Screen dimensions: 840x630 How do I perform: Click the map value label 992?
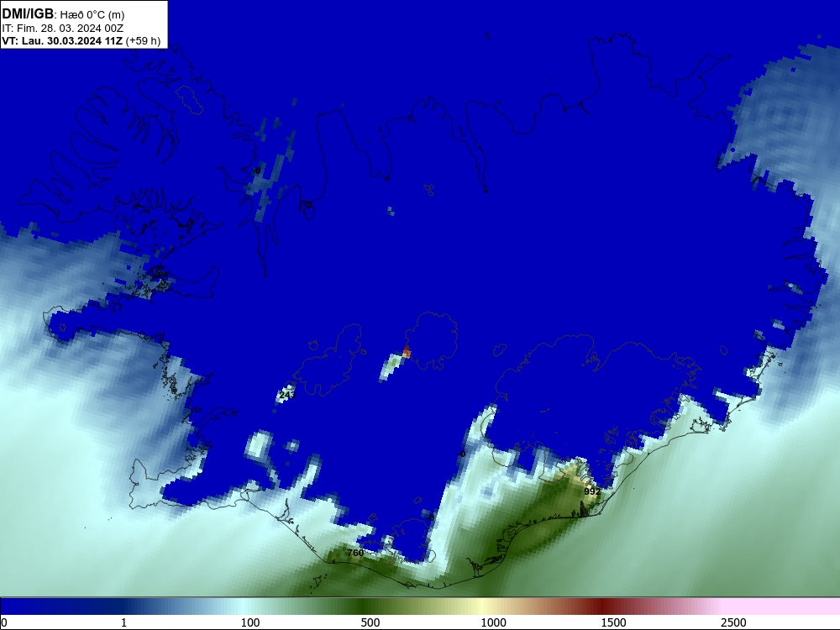[592, 491]
